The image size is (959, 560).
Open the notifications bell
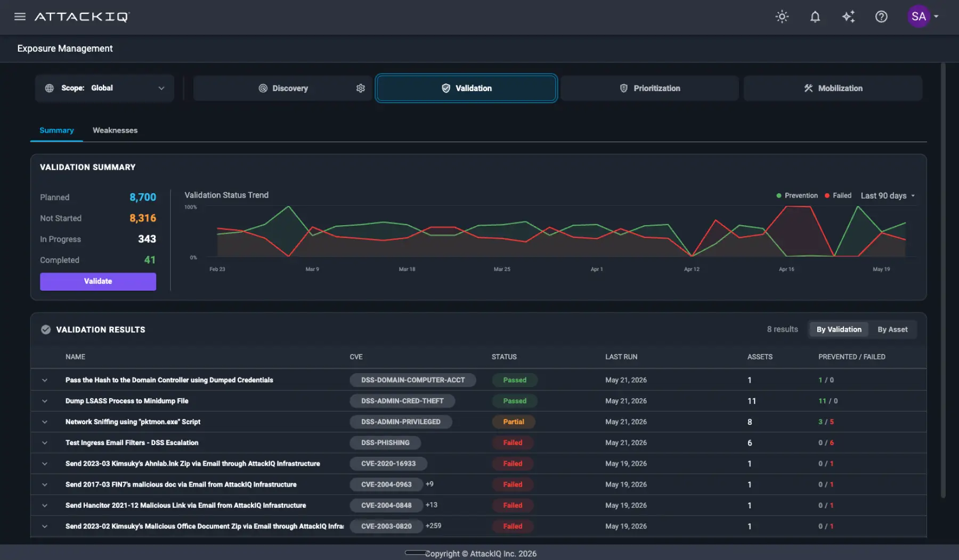pos(815,17)
